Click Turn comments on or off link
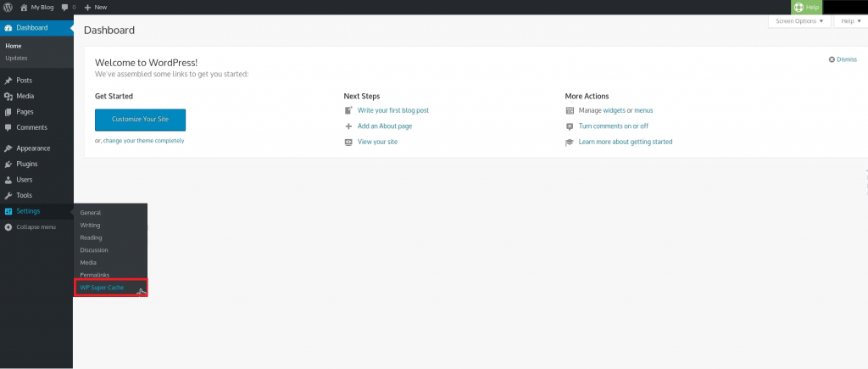 [614, 126]
